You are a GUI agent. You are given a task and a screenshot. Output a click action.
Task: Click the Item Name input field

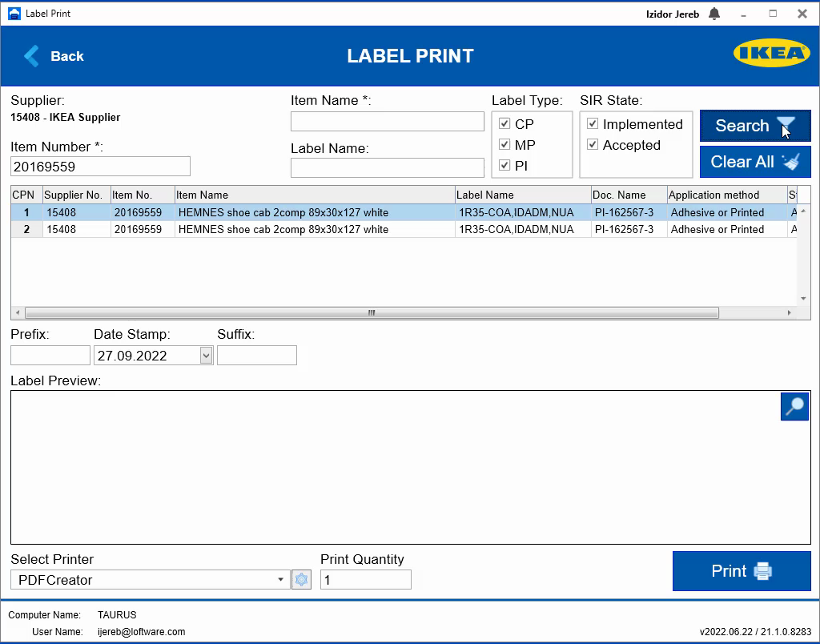[x=388, y=122]
